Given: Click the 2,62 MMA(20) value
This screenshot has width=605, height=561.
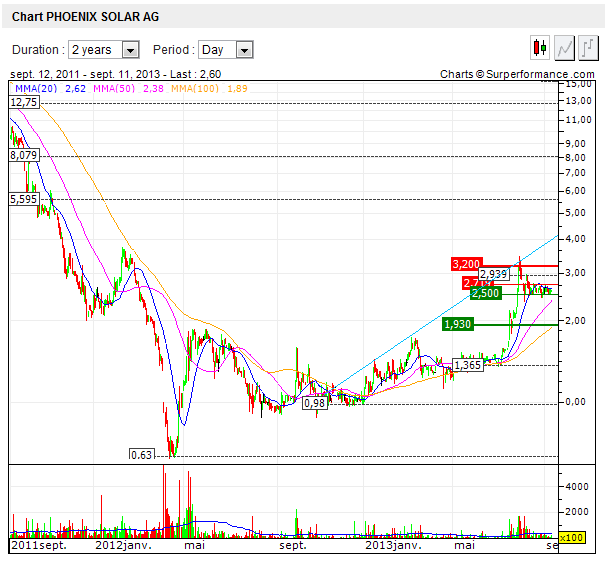Looking at the screenshot, I should coord(75,89).
